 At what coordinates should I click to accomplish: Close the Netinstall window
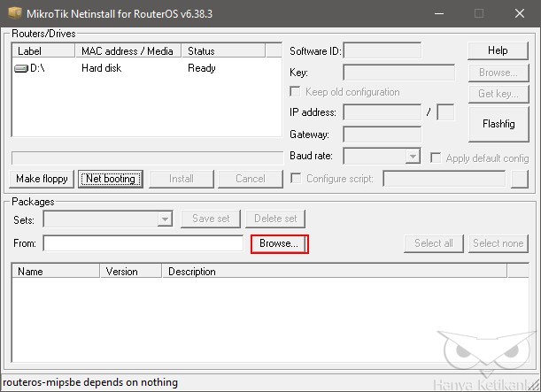(519, 13)
